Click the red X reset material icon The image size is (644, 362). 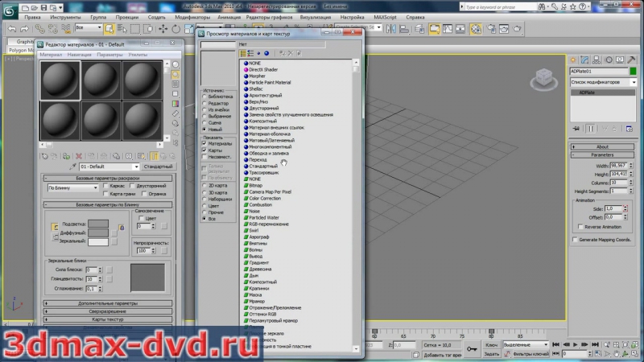79,156
